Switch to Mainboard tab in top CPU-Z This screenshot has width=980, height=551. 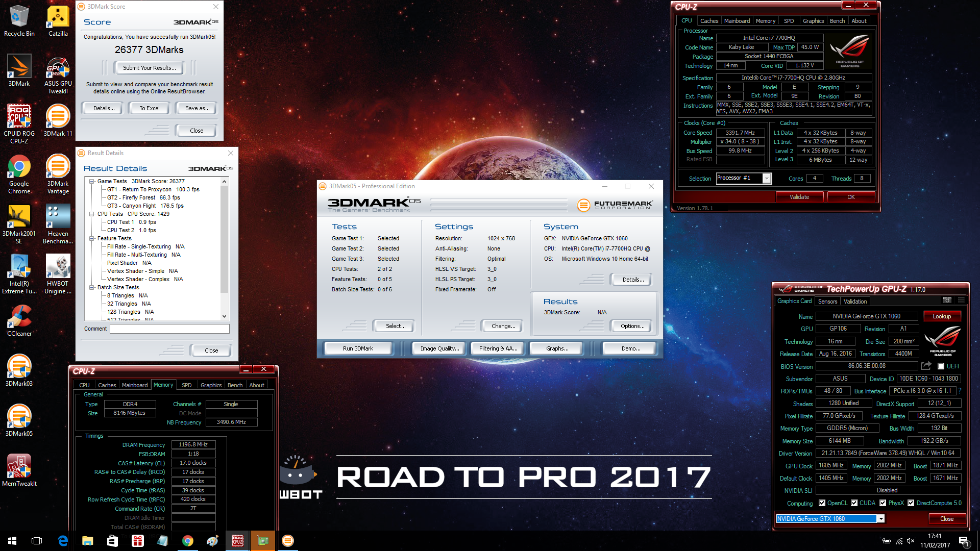[737, 21]
